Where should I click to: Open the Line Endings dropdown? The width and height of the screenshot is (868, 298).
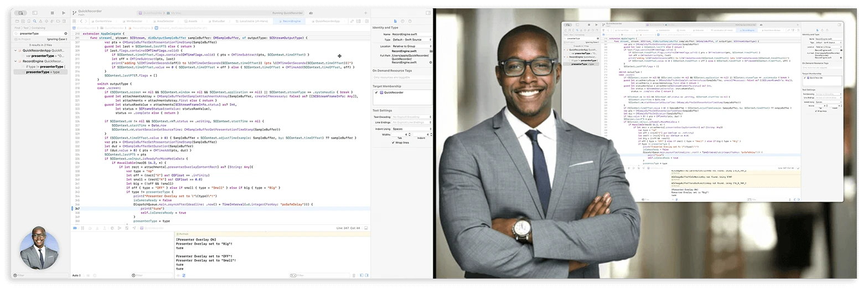point(412,122)
